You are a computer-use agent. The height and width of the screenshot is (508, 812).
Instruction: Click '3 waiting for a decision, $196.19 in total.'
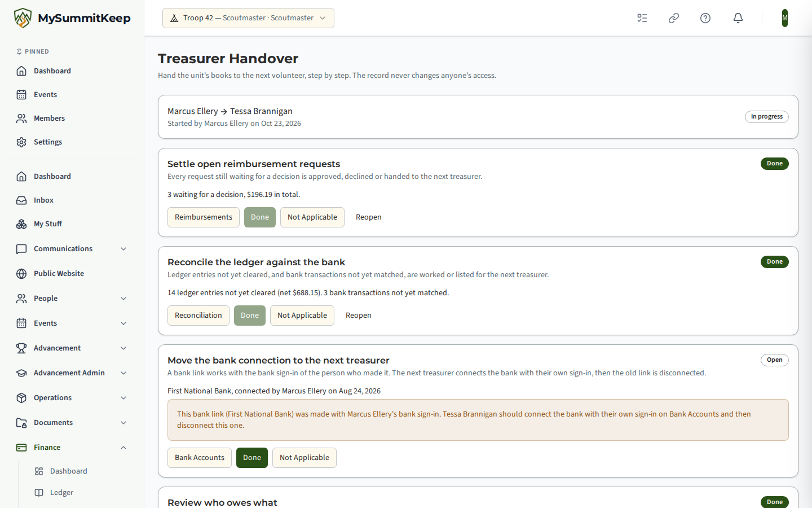click(x=234, y=195)
